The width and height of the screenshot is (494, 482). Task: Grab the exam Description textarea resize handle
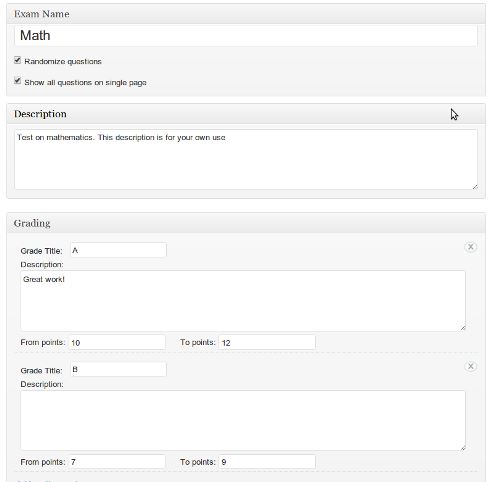[475, 187]
